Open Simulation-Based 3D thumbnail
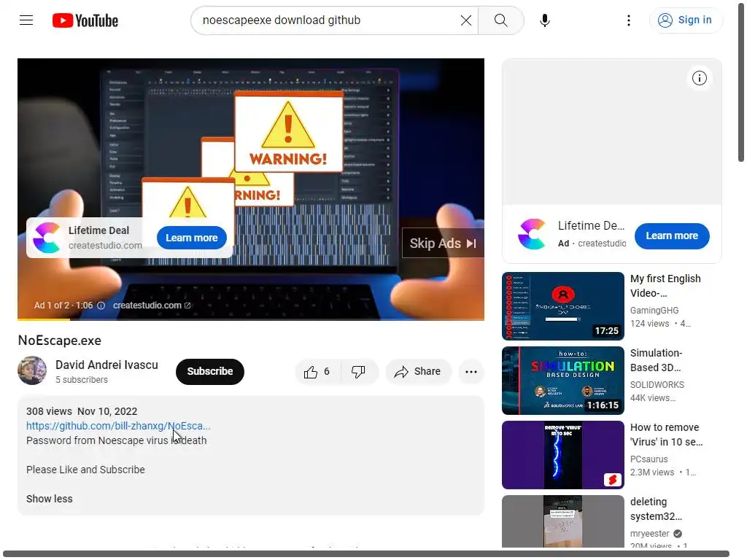This screenshot has height=560, width=747. 562,381
